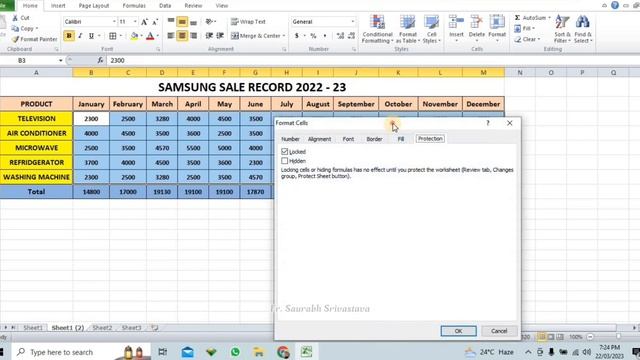Click Wrap Text in Alignment group
The image size is (640, 360).
tap(248, 22)
